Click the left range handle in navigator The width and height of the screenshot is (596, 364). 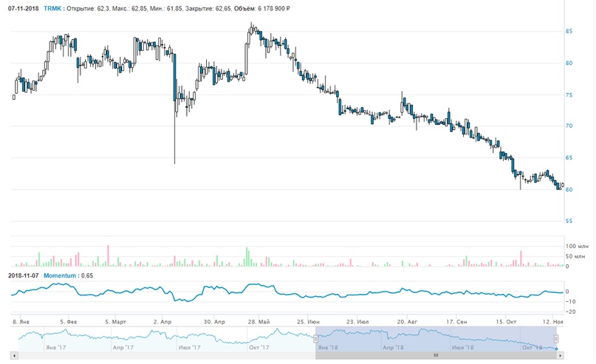pyautogui.click(x=315, y=339)
